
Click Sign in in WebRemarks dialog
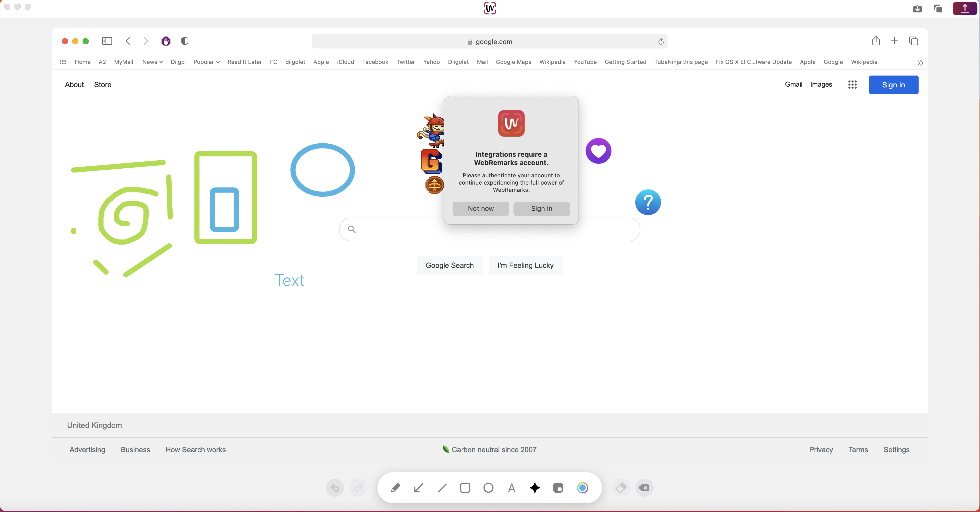(x=541, y=208)
